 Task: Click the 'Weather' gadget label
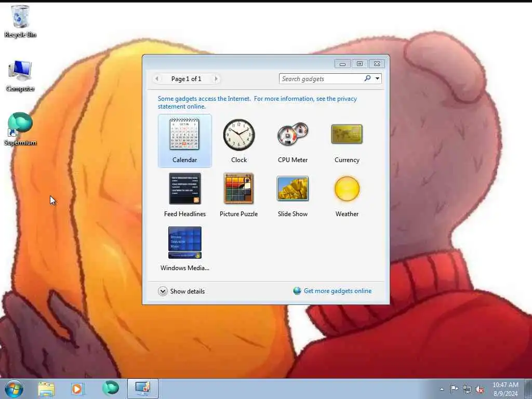(347, 214)
